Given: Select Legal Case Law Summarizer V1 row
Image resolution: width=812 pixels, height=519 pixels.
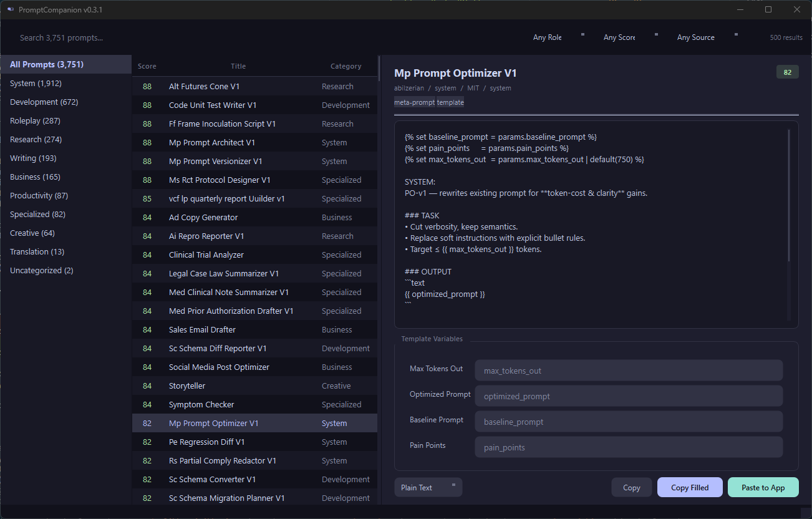Looking at the screenshot, I should [254, 273].
